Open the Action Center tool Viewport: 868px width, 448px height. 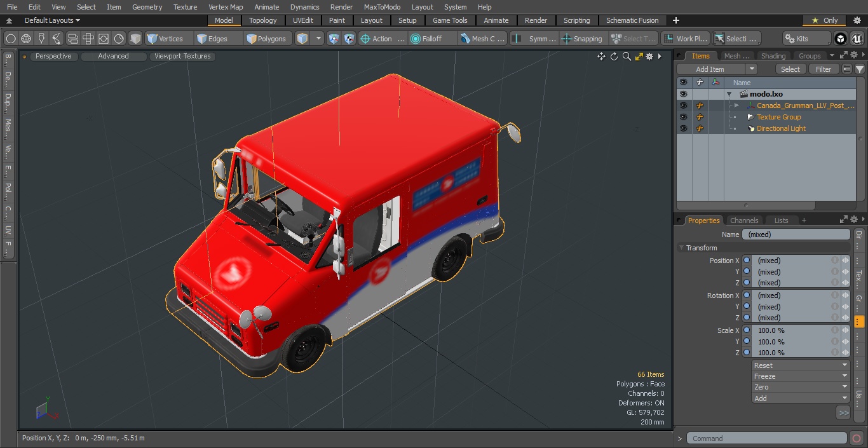point(383,39)
